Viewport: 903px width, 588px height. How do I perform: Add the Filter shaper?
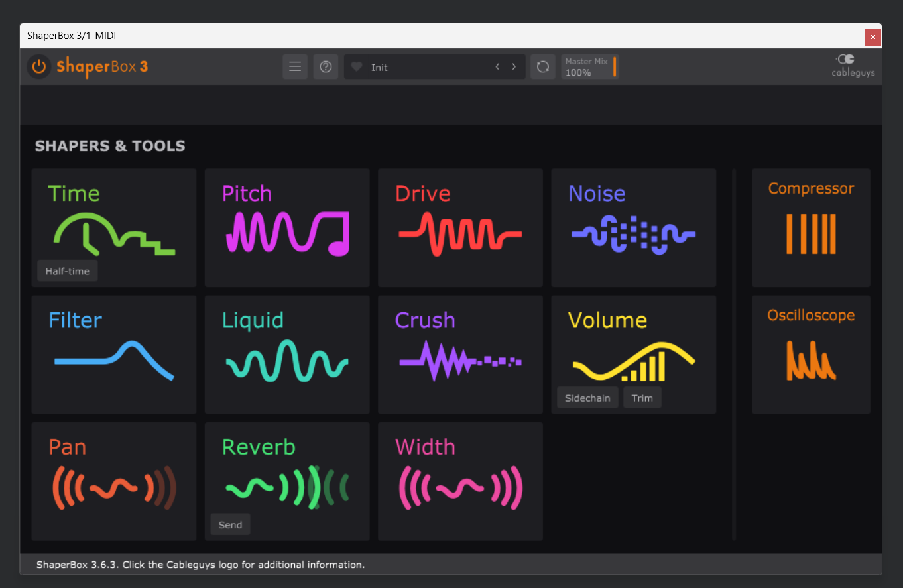pyautogui.click(x=114, y=355)
